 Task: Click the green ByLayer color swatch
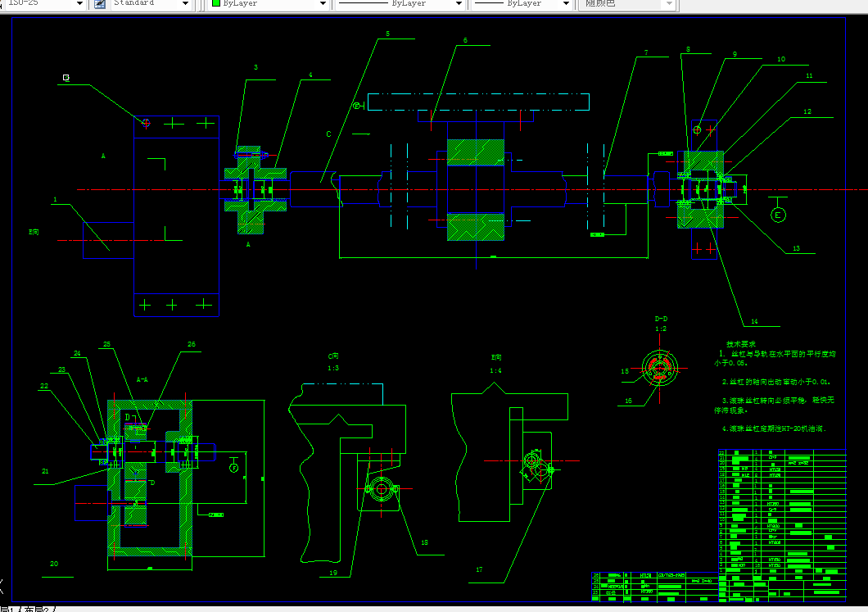[x=216, y=2]
